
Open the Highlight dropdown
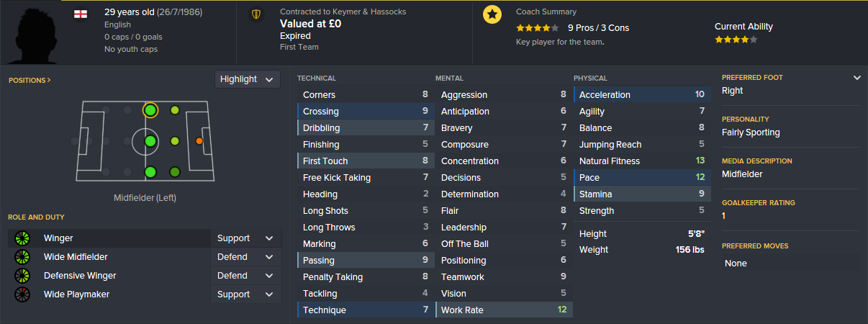point(248,79)
